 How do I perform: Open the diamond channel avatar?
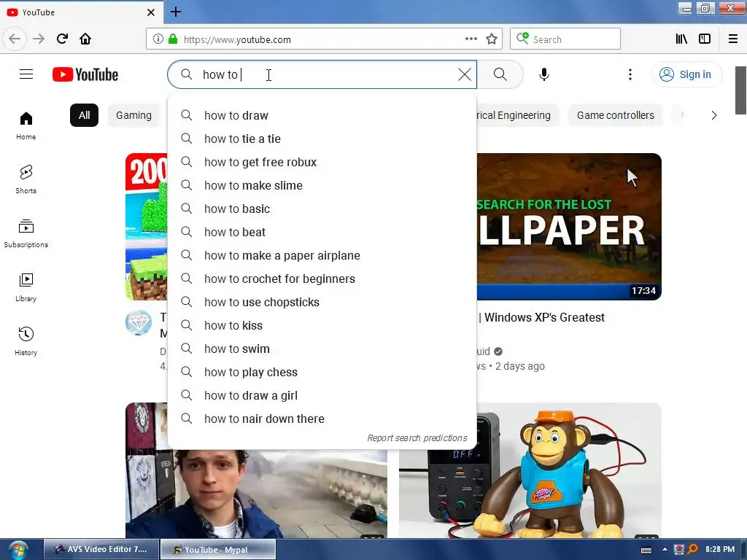(139, 322)
